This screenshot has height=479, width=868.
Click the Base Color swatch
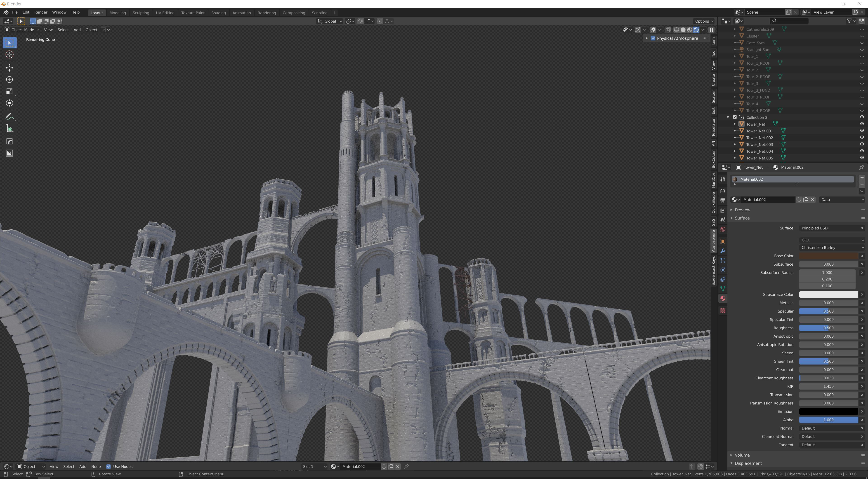[828, 256]
